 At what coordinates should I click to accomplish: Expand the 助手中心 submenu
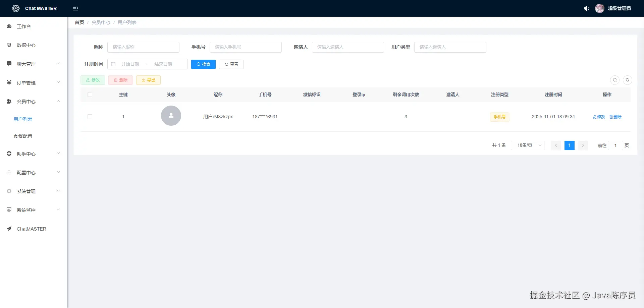[58, 153]
